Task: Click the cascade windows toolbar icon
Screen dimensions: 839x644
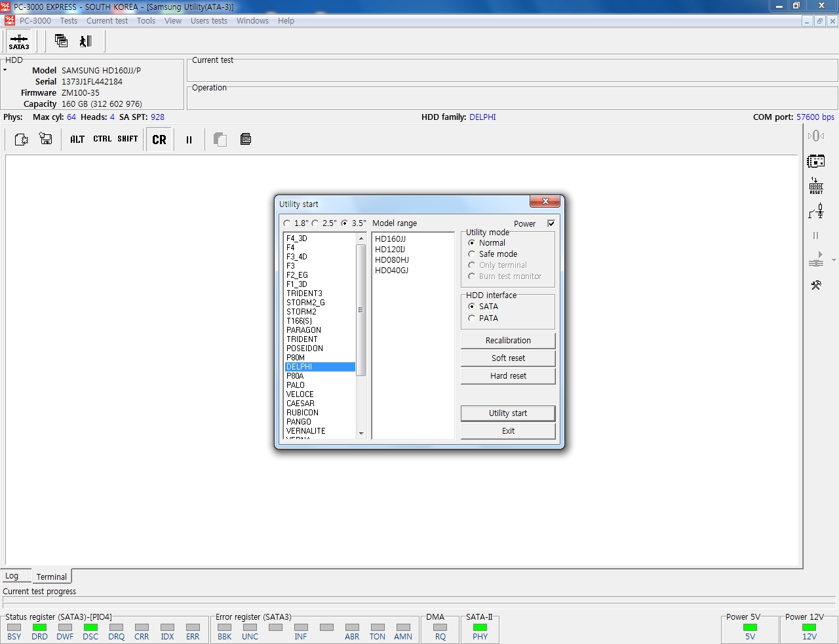Action: [x=61, y=41]
